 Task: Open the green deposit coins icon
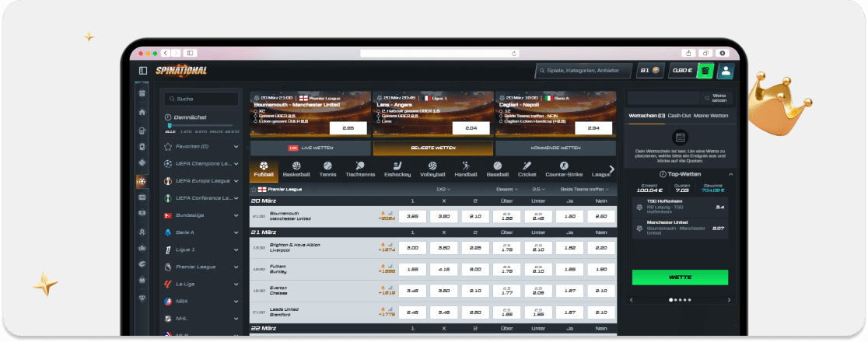pyautogui.click(x=705, y=70)
